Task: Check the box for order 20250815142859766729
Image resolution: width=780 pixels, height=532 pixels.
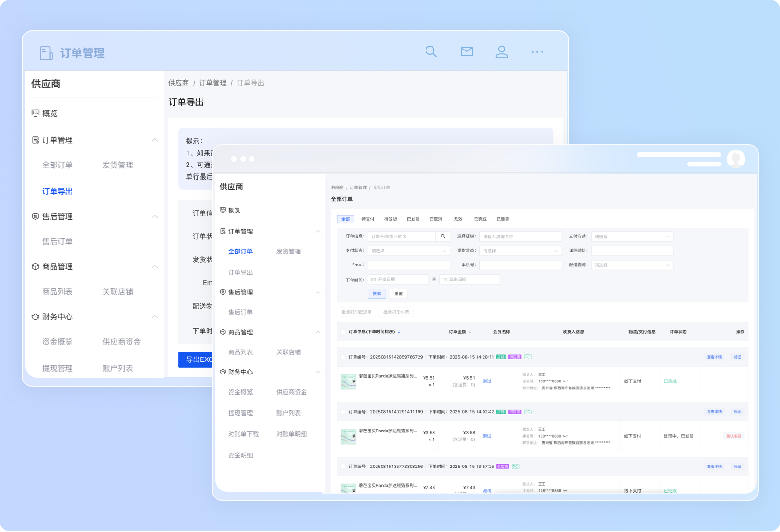Action: click(343, 357)
